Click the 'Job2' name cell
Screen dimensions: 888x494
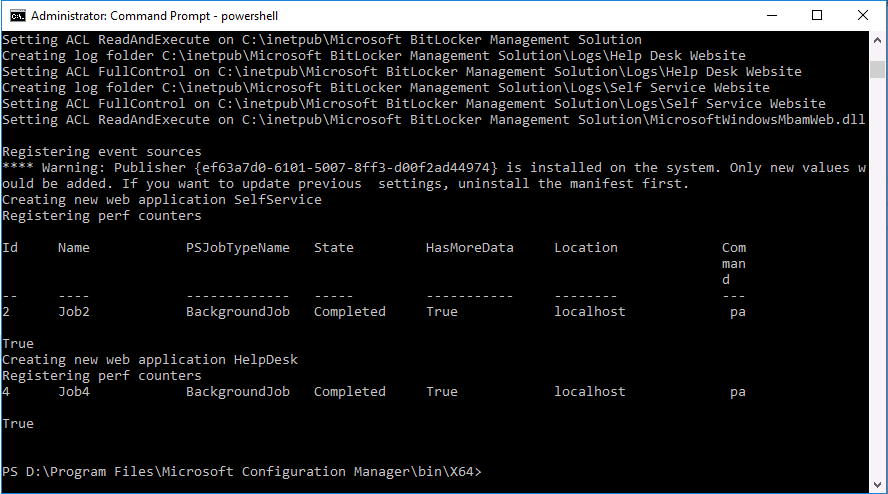point(74,312)
